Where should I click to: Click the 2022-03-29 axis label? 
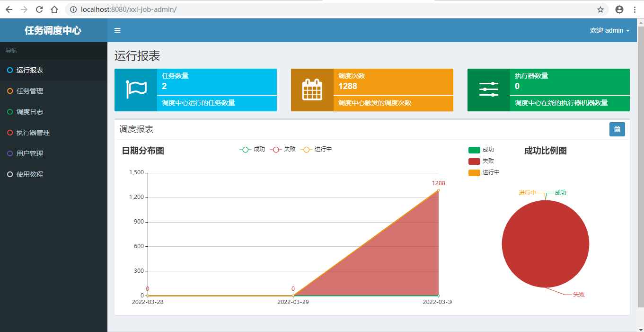click(x=293, y=302)
